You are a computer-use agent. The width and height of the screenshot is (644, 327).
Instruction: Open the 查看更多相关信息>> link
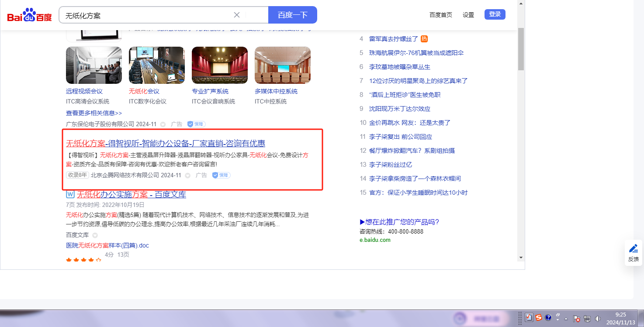(x=94, y=113)
